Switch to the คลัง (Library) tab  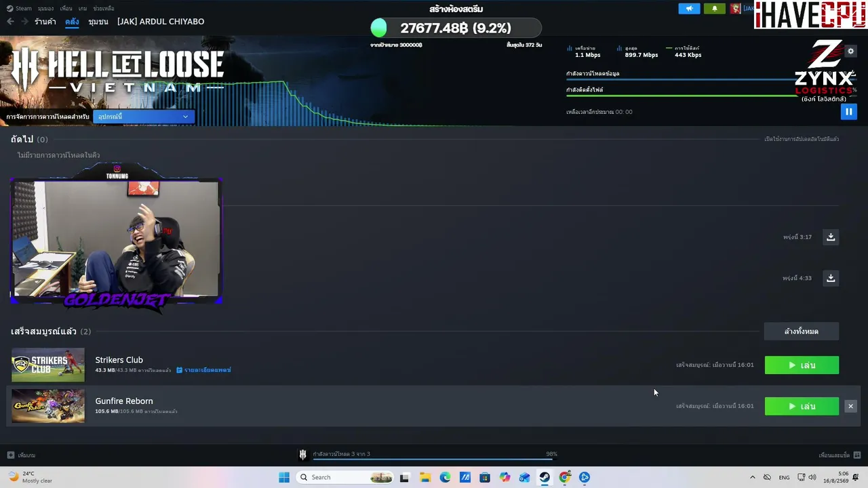72,22
